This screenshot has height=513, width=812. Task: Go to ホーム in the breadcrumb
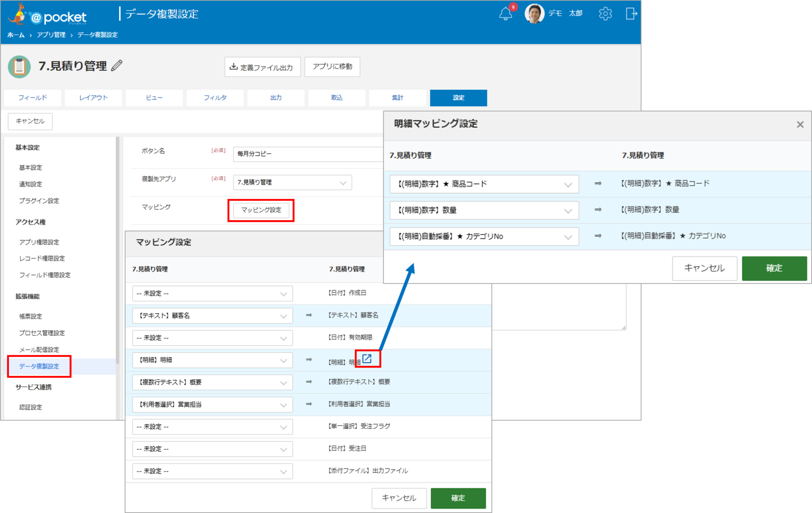coord(16,35)
